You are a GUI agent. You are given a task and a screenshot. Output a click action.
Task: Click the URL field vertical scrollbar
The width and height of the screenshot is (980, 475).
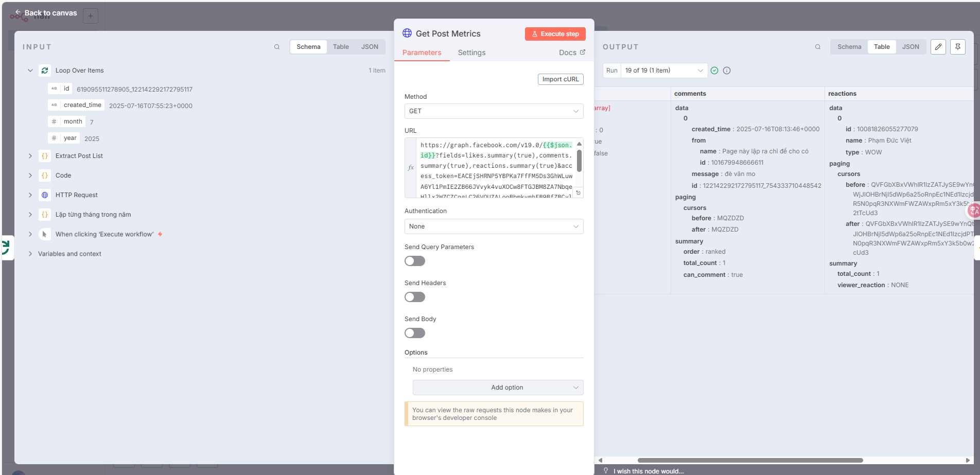point(579,161)
